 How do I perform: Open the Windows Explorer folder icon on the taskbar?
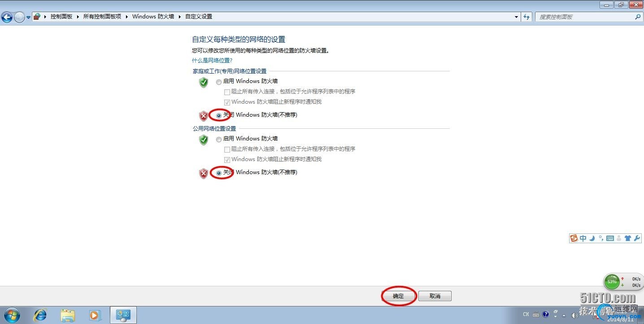[x=68, y=315]
